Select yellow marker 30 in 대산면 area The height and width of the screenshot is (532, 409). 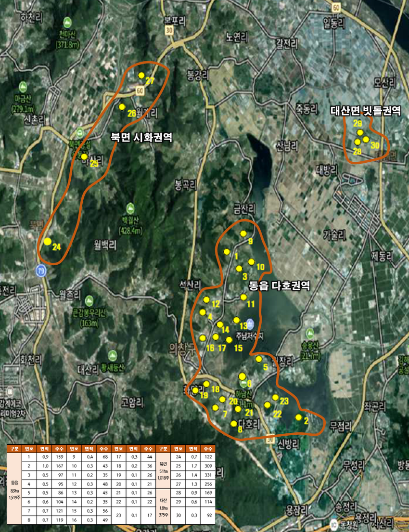366,139
